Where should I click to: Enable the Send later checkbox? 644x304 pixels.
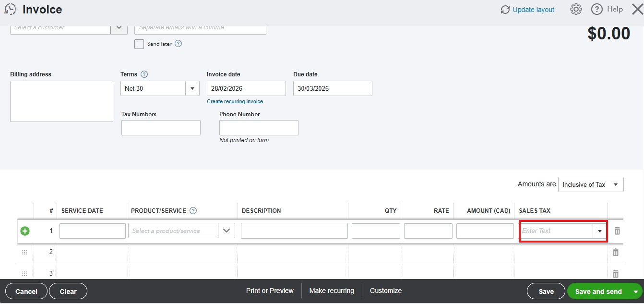[x=139, y=44]
